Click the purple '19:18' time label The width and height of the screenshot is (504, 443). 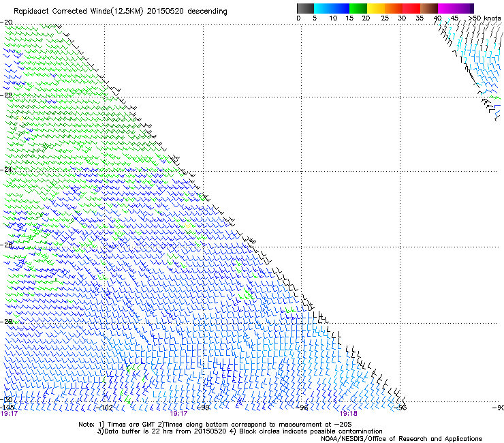(349, 414)
